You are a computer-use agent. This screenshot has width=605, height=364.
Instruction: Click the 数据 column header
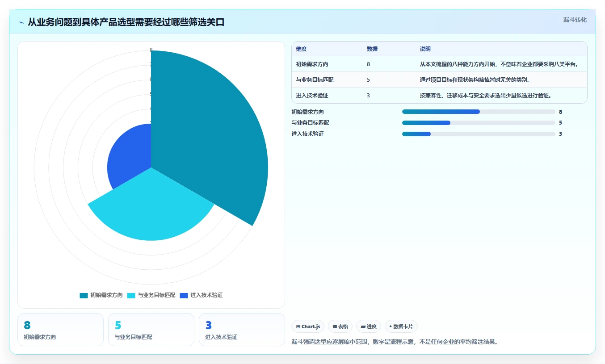372,49
